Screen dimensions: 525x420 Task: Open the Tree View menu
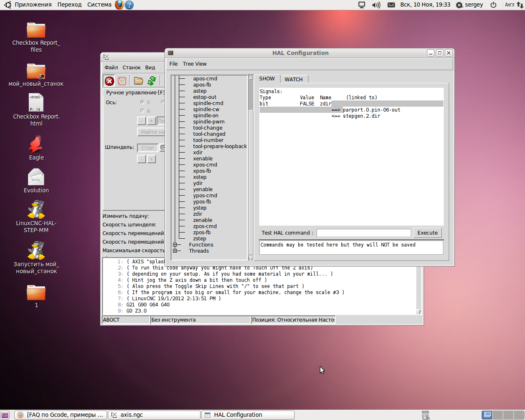[x=195, y=64]
